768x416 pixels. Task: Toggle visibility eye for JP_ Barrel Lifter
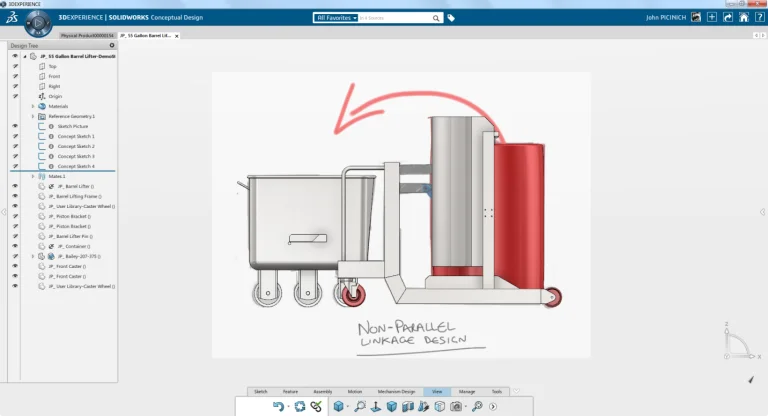pos(15,186)
